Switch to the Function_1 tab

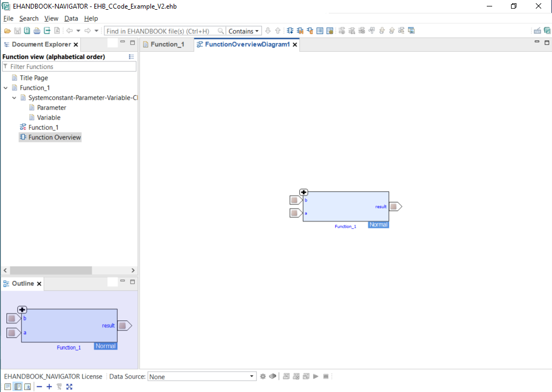pos(163,44)
